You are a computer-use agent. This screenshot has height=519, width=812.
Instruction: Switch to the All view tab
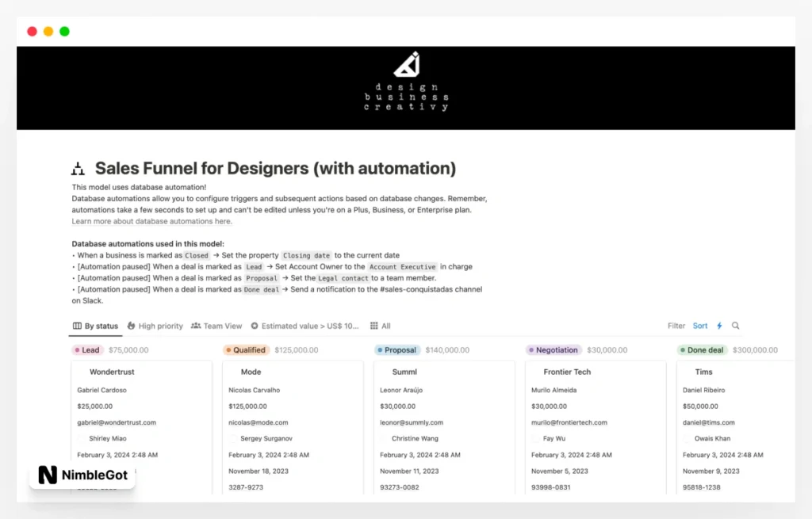pyautogui.click(x=381, y=326)
